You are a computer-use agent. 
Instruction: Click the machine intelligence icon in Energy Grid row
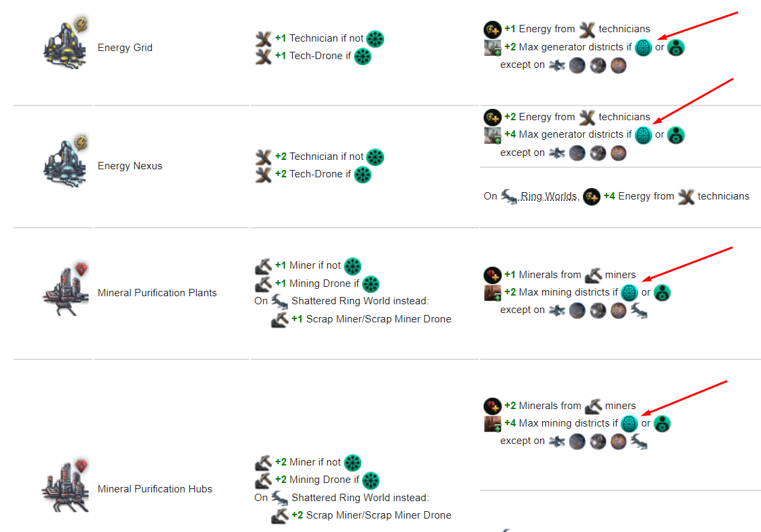676,48
